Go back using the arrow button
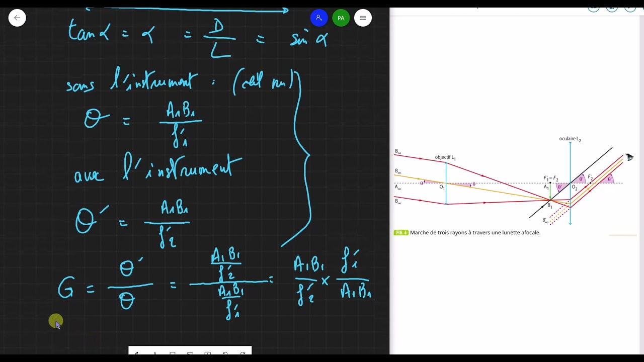The height and width of the screenshot is (362, 644). click(x=17, y=18)
